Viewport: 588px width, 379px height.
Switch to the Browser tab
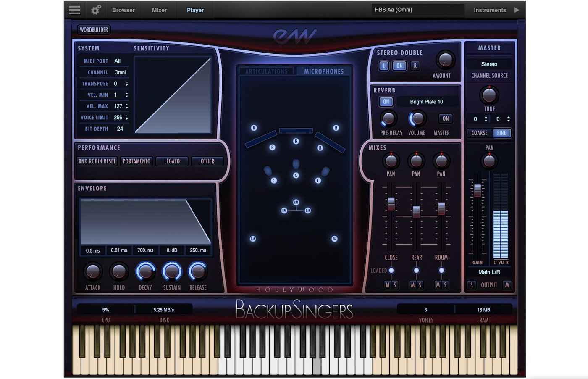123,10
